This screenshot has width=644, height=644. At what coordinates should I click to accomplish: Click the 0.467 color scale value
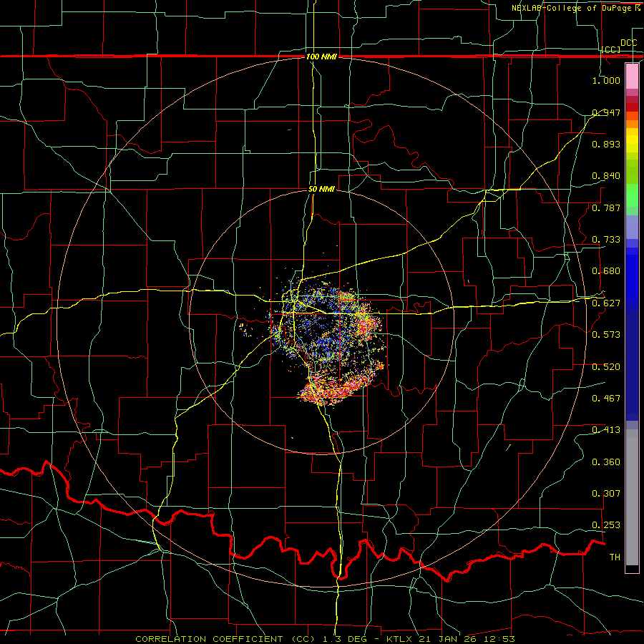[x=606, y=399]
